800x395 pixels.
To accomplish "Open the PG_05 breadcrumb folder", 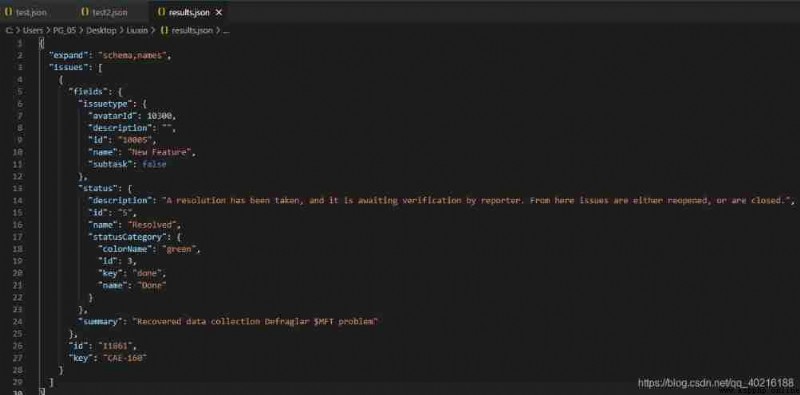I will [x=64, y=31].
